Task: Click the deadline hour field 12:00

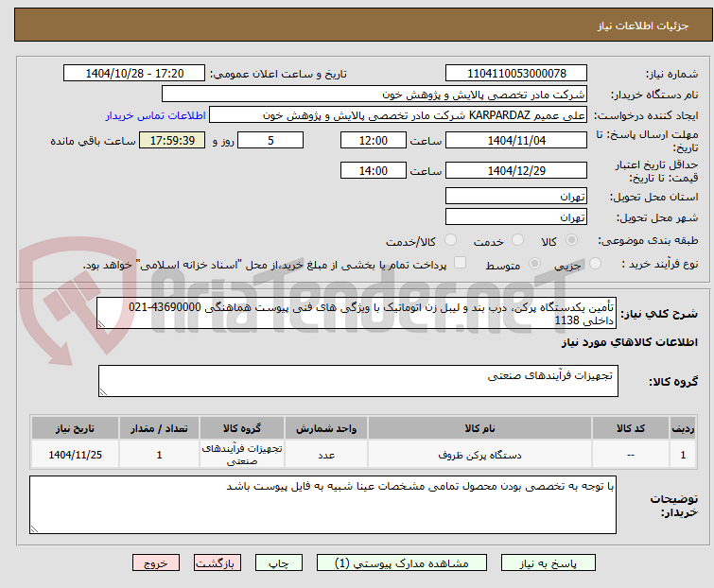Action: [374, 140]
